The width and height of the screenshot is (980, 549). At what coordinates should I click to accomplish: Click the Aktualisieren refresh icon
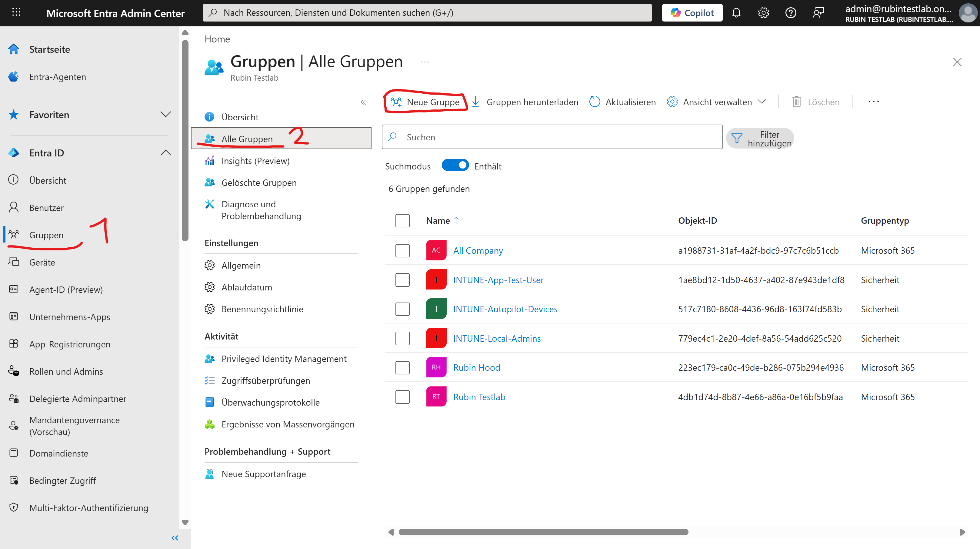[594, 102]
